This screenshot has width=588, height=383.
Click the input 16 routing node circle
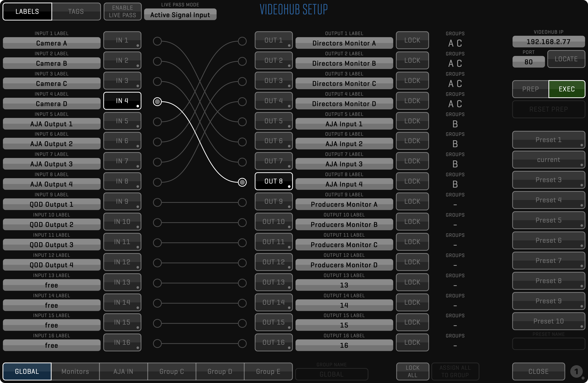point(157,343)
